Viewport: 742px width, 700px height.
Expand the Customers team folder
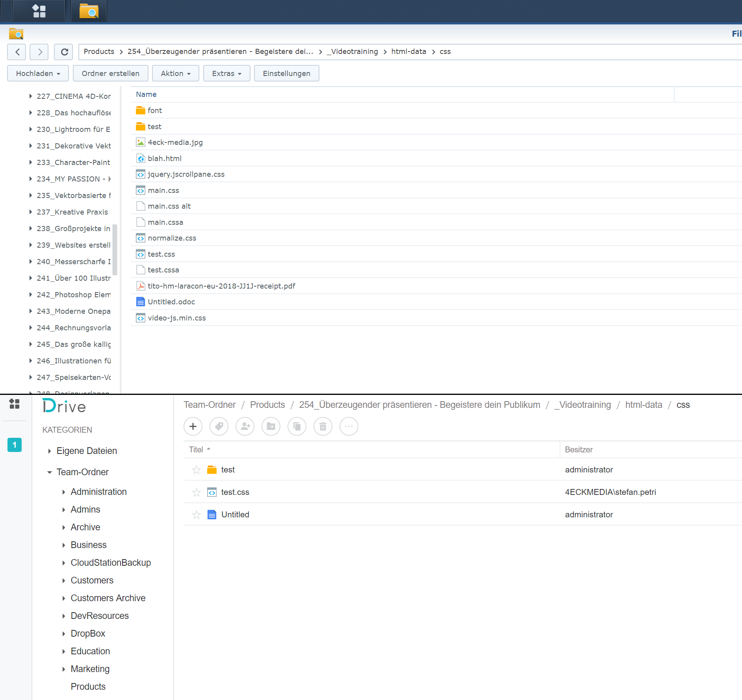click(63, 580)
